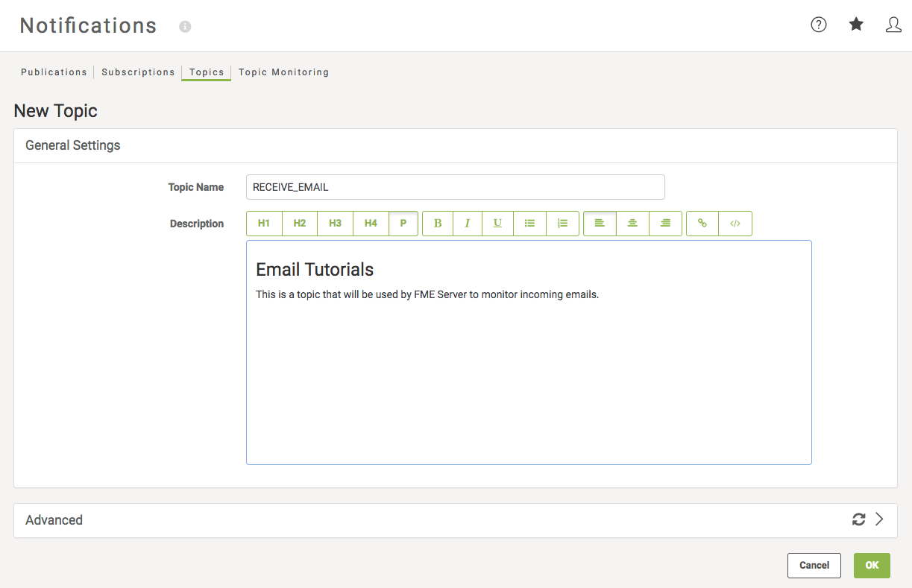Insert a bulleted list
Image resolution: width=912 pixels, height=588 pixels.
(529, 224)
